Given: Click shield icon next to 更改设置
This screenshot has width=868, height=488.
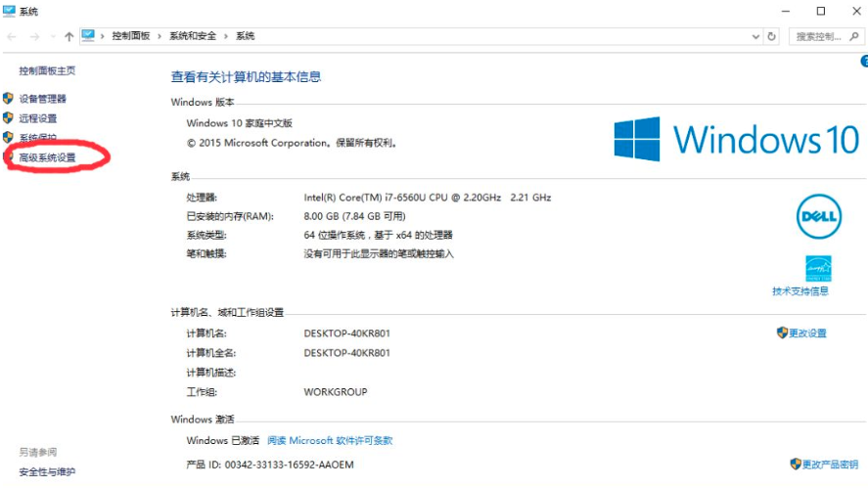Looking at the screenshot, I should [x=782, y=333].
